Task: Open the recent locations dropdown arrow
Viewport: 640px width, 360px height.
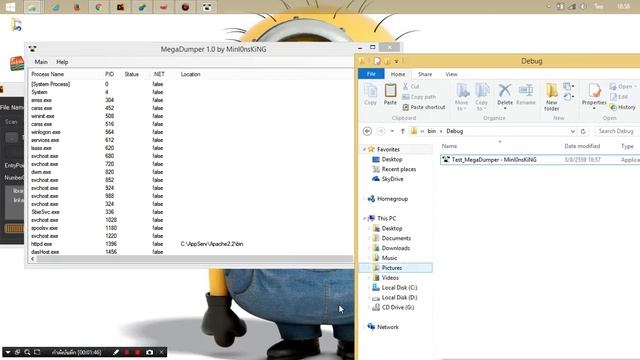Action: pos(392,131)
